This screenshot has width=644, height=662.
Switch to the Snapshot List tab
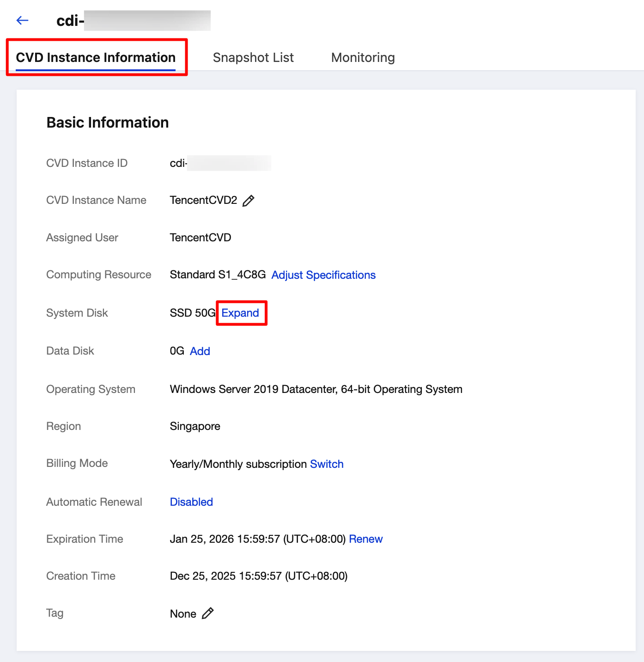[x=253, y=57]
